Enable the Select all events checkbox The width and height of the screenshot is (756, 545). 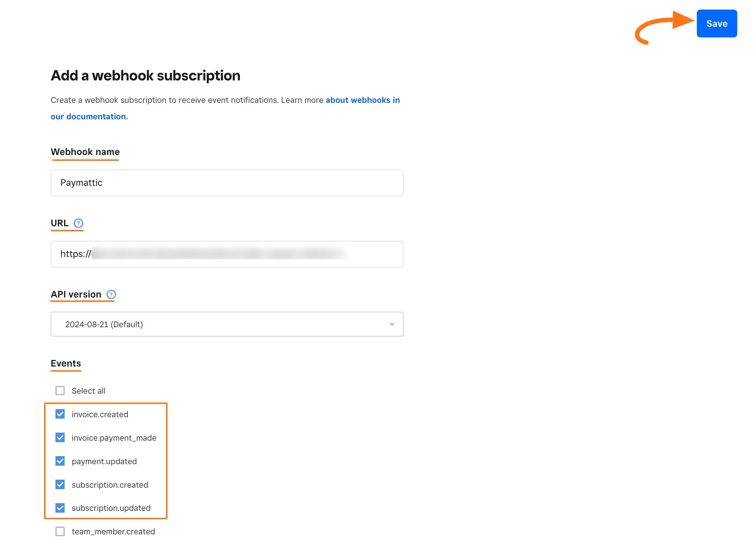click(x=60, y=390)
